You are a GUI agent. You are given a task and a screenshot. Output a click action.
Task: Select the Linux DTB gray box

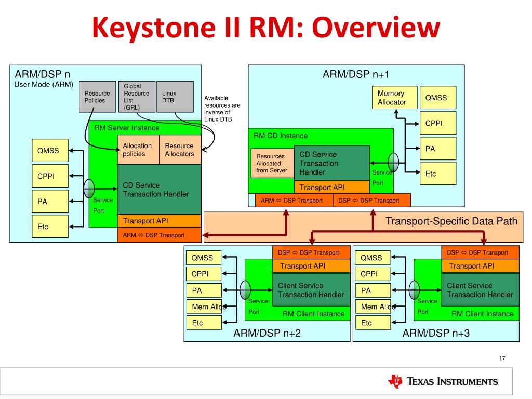[175, 97]
